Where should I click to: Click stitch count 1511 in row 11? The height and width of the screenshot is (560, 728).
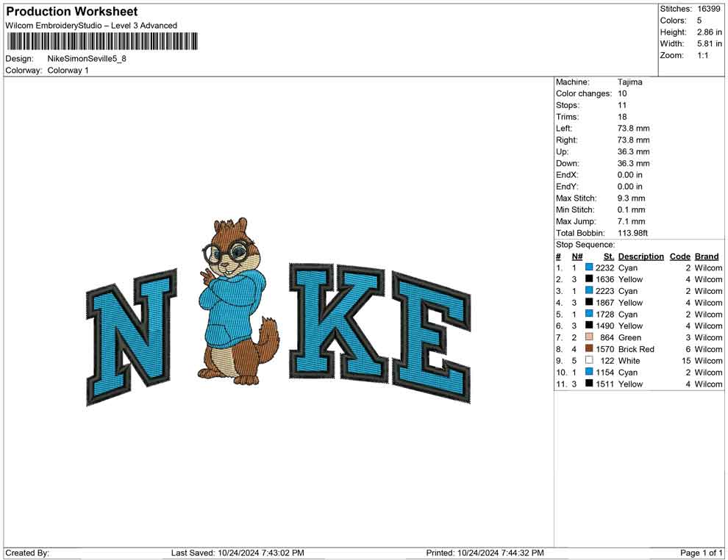tap(604, 384)
